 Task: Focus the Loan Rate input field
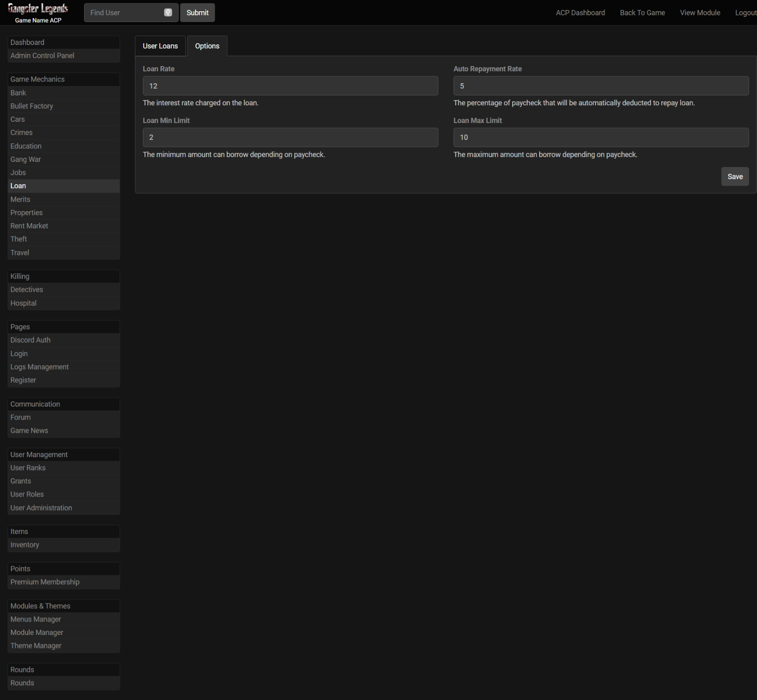[x=290, y=86]
